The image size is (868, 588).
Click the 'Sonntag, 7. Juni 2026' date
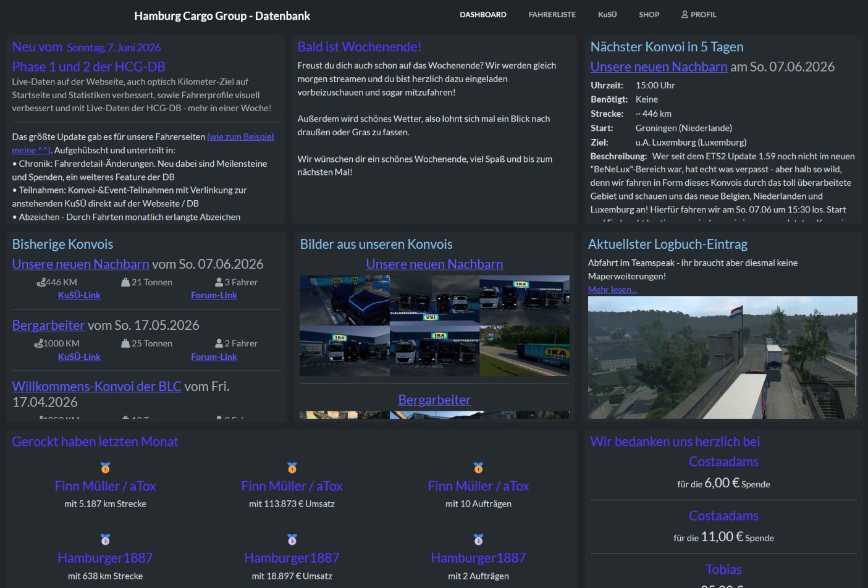coord(114,48)
